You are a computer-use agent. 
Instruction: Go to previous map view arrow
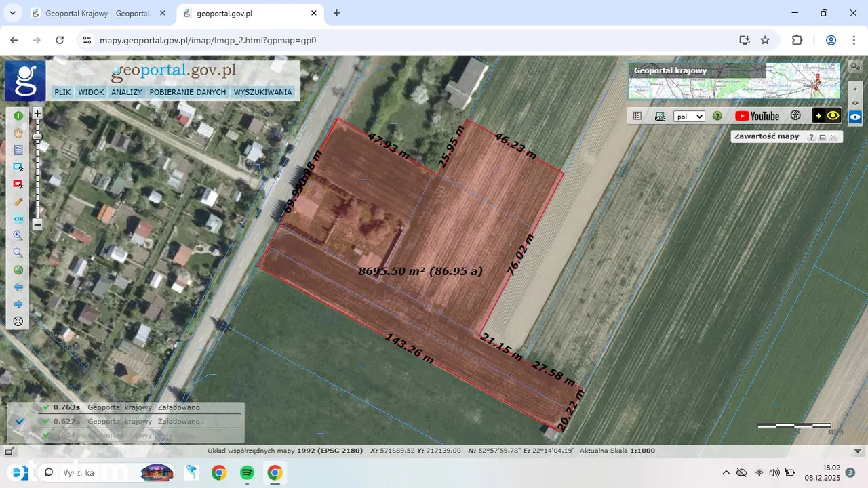[18, 287]
